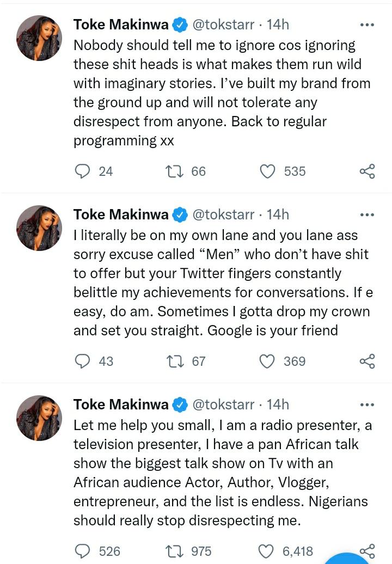Open the @tokstarr handle on first tweet
Screen dimensions: 392x564
point(223,24)
